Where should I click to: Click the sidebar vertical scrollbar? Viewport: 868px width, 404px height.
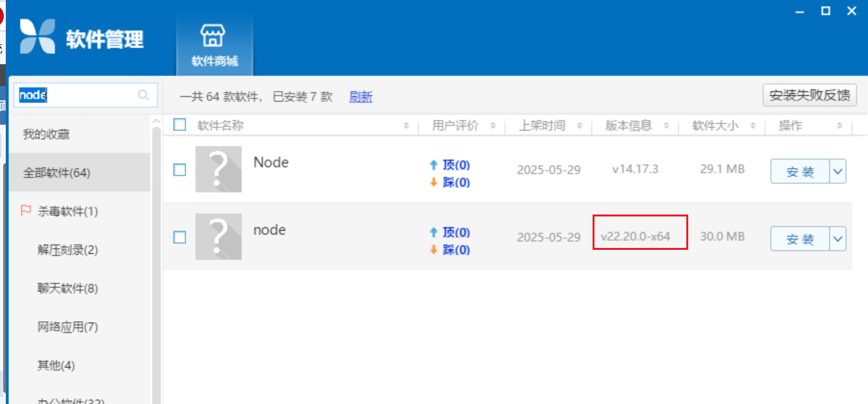156,257
